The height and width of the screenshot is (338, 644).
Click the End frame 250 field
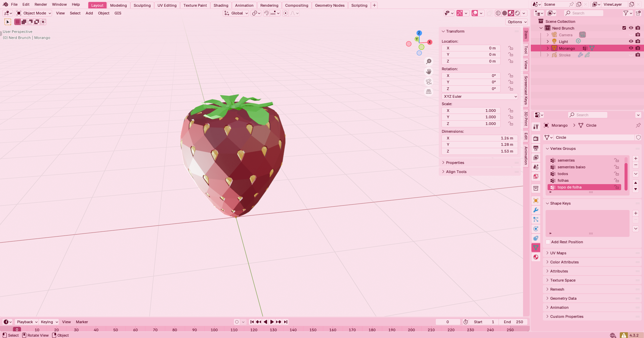pyautogui.click(x=513, y=322)
